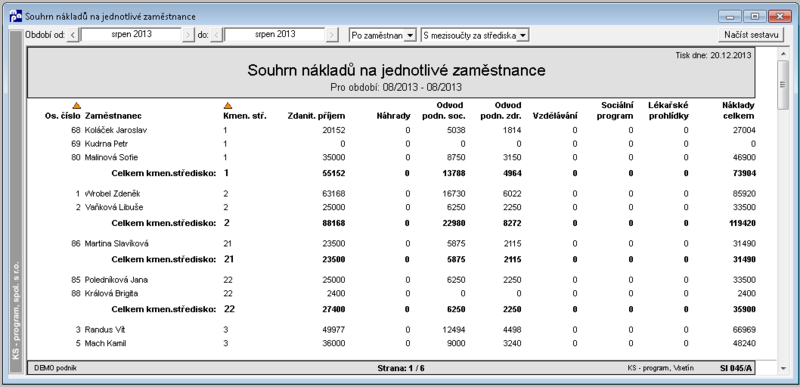Viewport: 800px width, 387px height.
Task: Click the Lékařské prohlídky column header
Action: click(x=668, y=111)
